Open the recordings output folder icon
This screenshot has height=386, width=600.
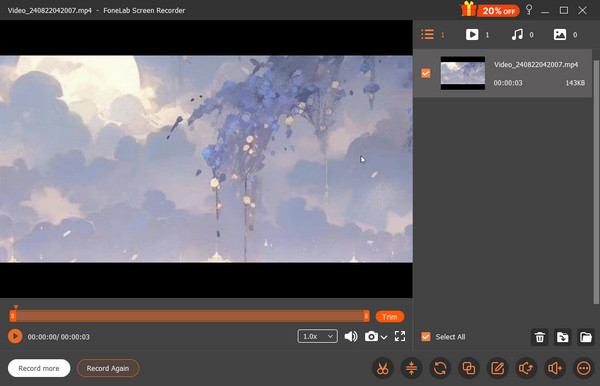coord(585,337)
